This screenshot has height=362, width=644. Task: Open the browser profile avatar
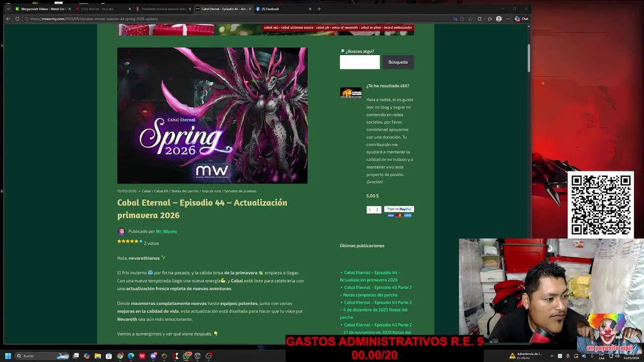click(499, 19)
